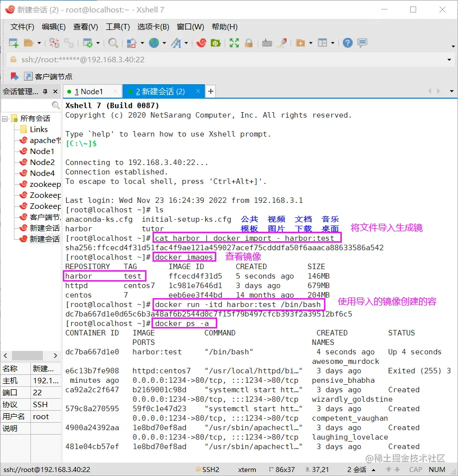The image size is (458, 476).
Task: Click the session manager search box
Action: tap(26, 105)
